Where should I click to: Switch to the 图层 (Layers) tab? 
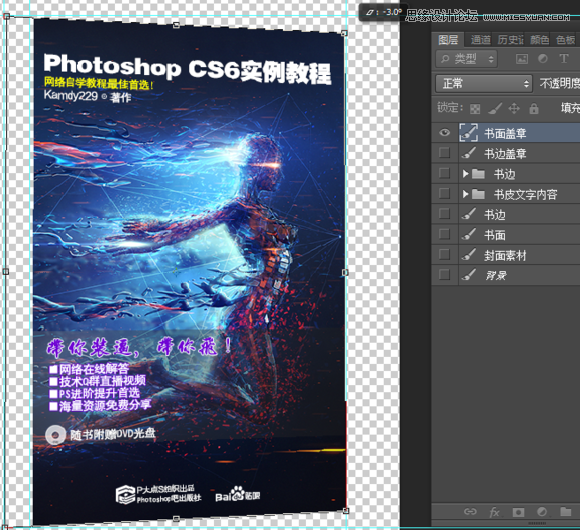448,40
